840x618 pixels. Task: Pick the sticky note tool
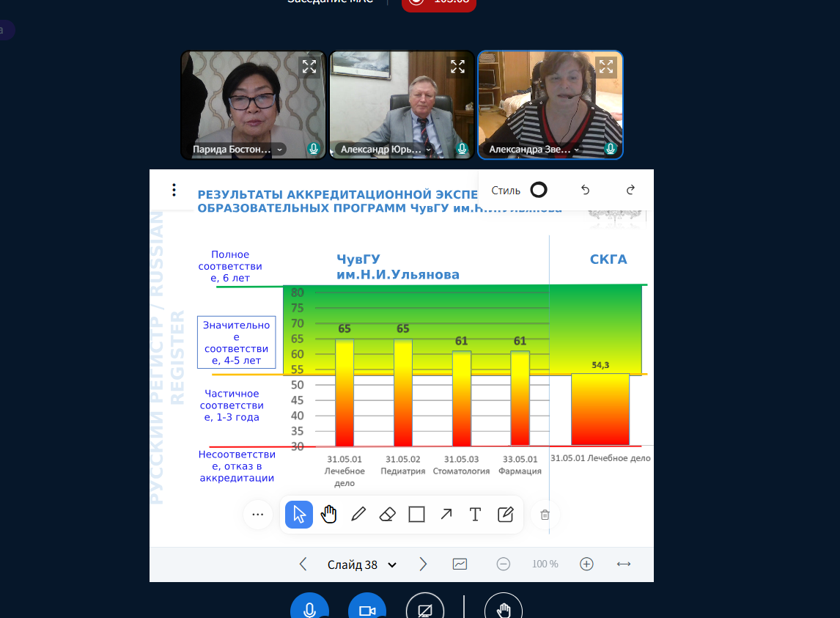tap(505, 515)
